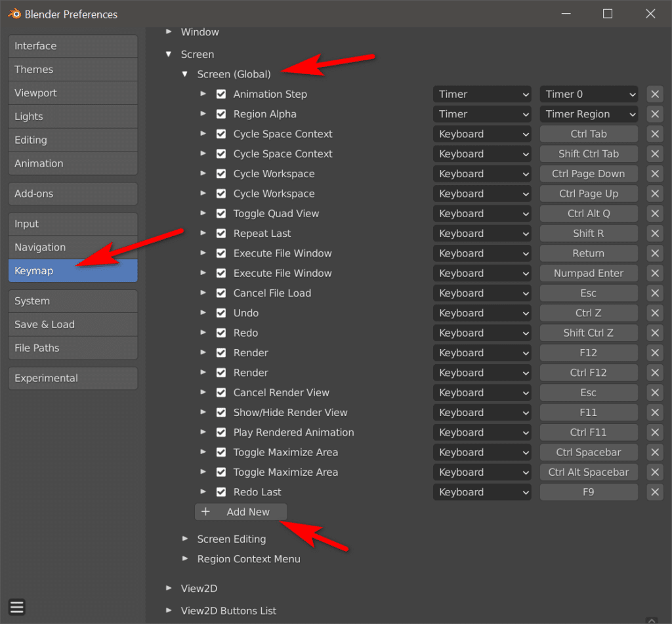Screen dimensions: 672x624
Task: Click the X next to Redo Last
Action: [655, 492]
